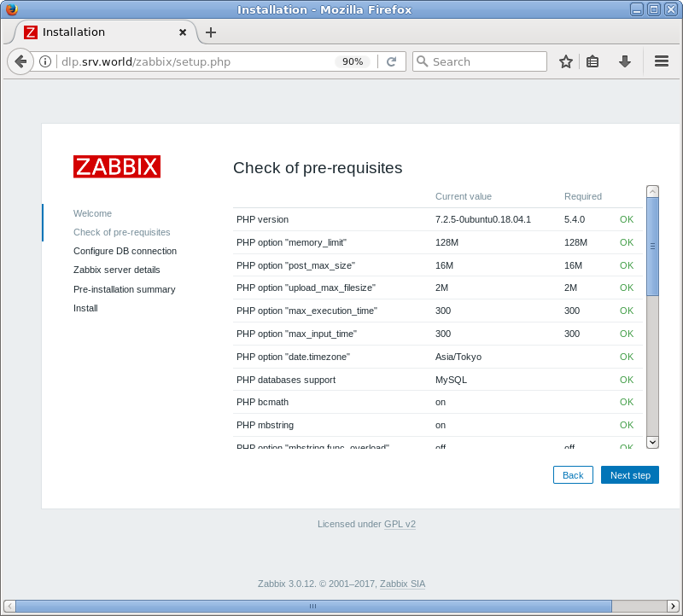Open the Downloads arrow icon
The image size is (683, 616).
[x=625, y=61]
